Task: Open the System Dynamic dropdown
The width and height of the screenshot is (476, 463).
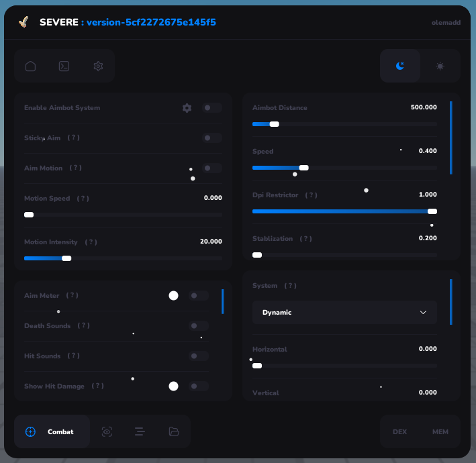Action: (344, 313)
